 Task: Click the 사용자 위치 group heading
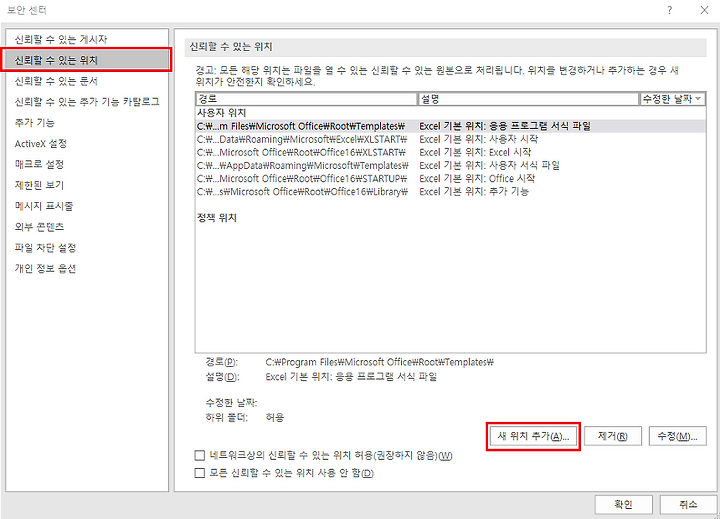pos(221,113)
